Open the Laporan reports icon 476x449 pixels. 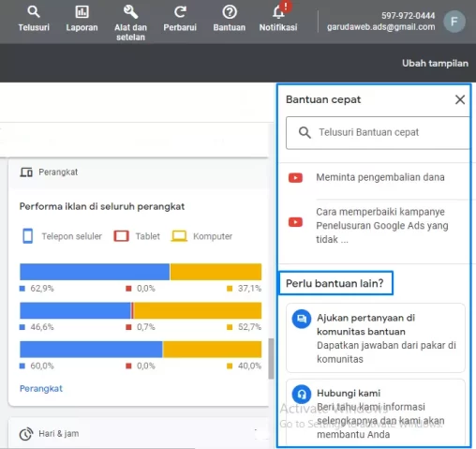(x=82, y=12)
